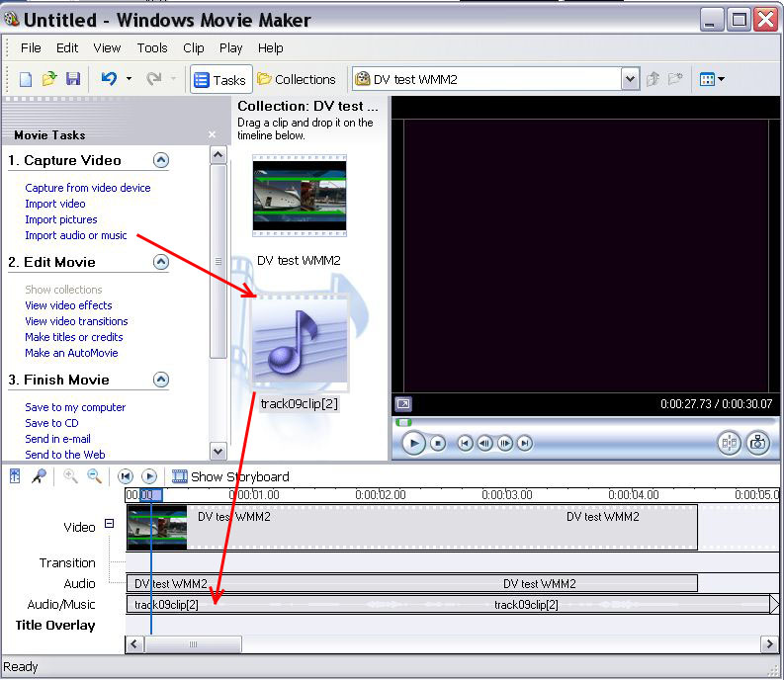Click the Zoom Timeline In icon
Viewport: 784px width, 680px height.
[x=70, y=476]
